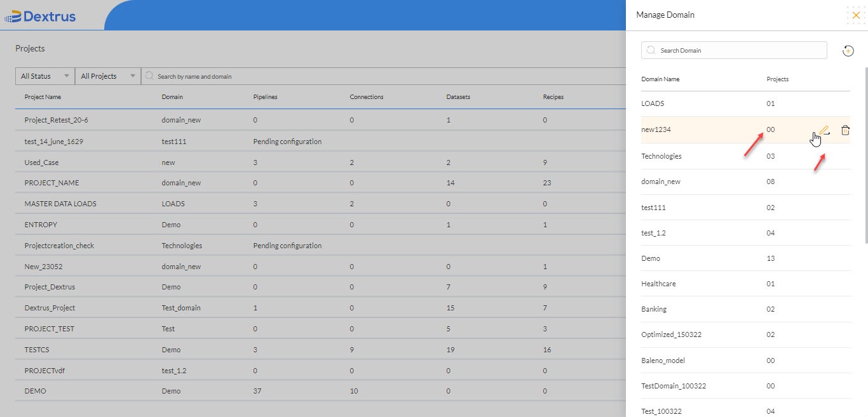
Task: Click the add domain plus icon
Action: click(848, 51)
